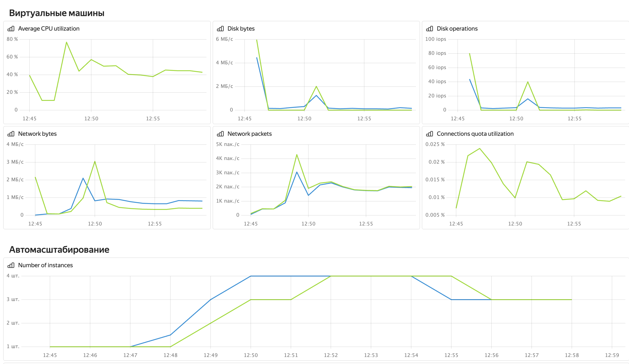629x364 pixels.
Task: Click the CPU utilization peak near 80 %
Action: click(66, 42)
